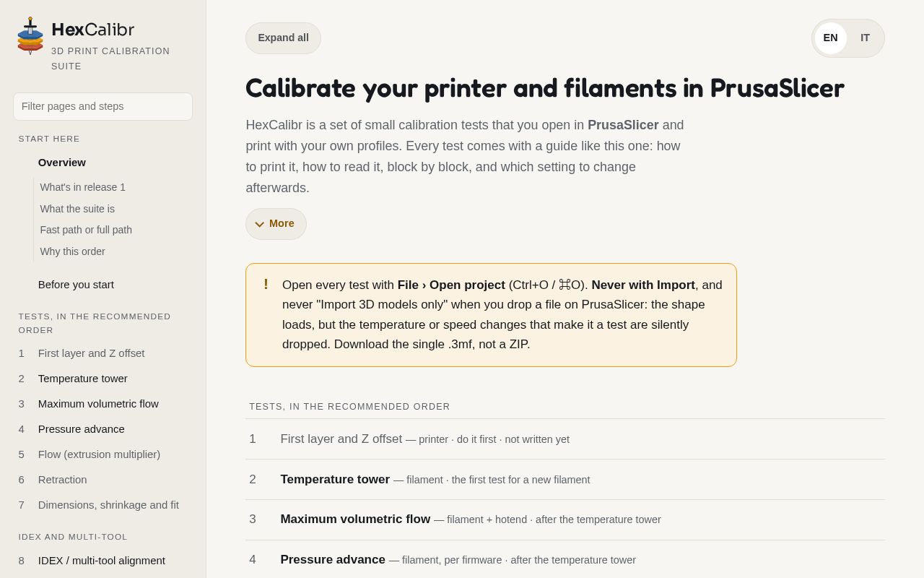Open Dimensions, shrinkage and fit in sidebar
Screen dimensions: 924x578
click(x=103, y=505)
